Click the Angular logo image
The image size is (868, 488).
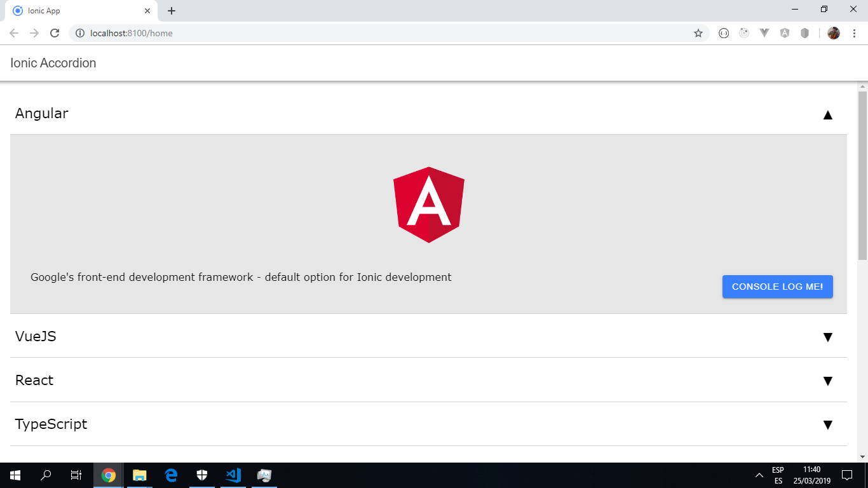(x=429, y=205)
